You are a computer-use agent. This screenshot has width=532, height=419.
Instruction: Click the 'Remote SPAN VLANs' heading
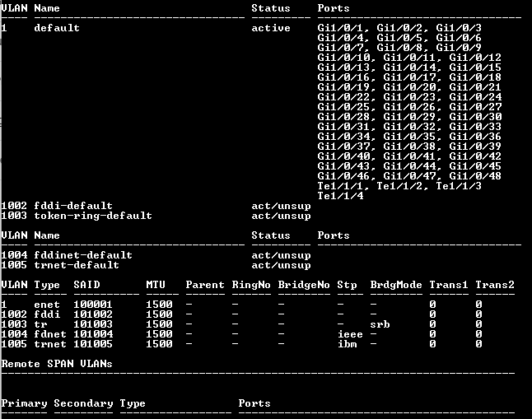click(x=57, y=364)
